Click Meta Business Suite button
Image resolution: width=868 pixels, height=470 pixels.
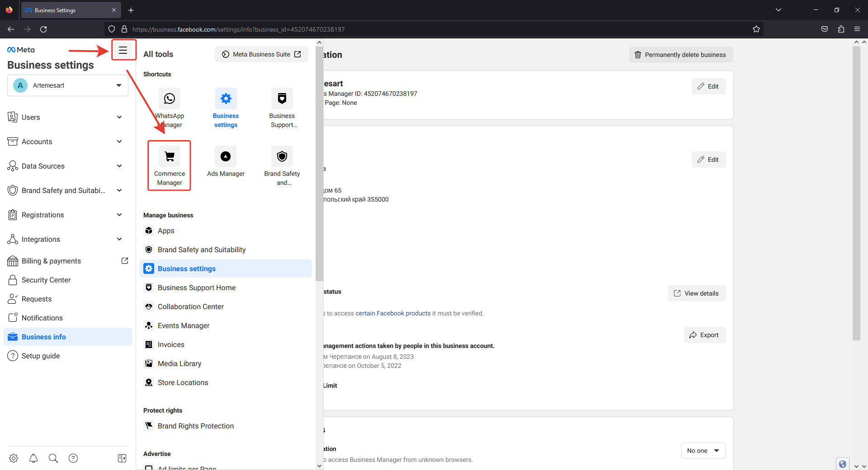point(261,54)
